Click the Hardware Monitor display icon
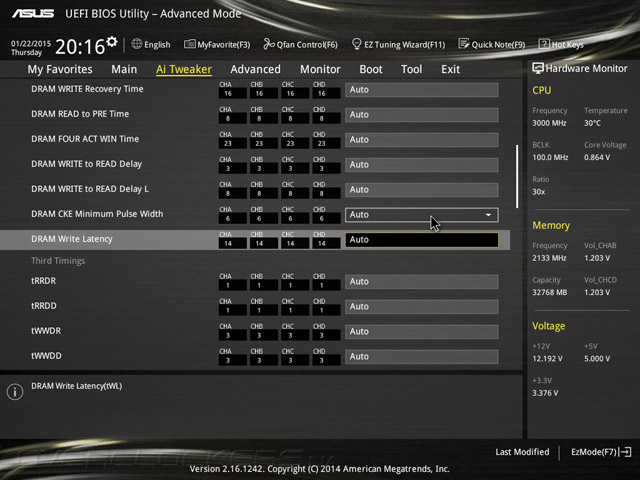 click(538, 69)
